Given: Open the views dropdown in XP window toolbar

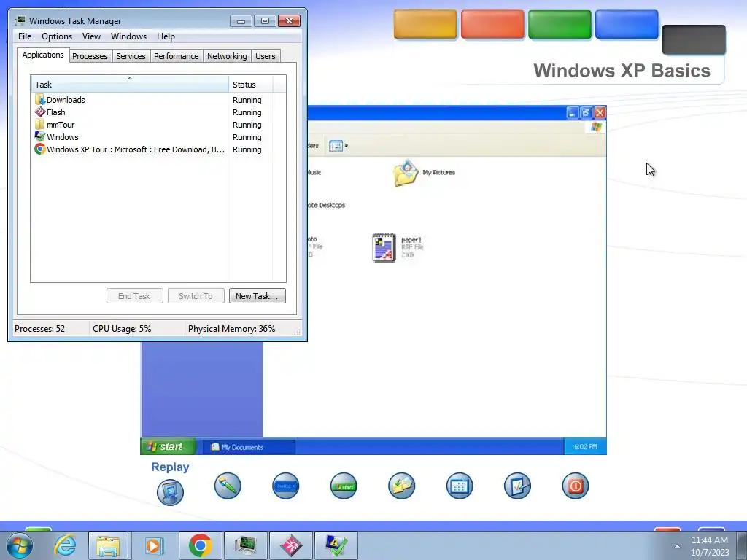Looking at the screenshot, I should coord(338,146).
